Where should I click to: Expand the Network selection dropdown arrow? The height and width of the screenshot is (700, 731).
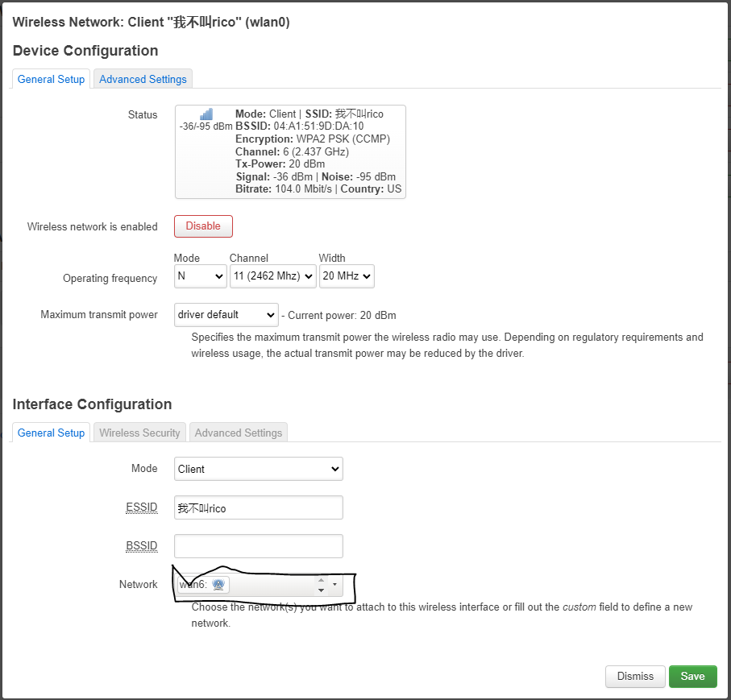pyautogui.click(x=334, y=585)
